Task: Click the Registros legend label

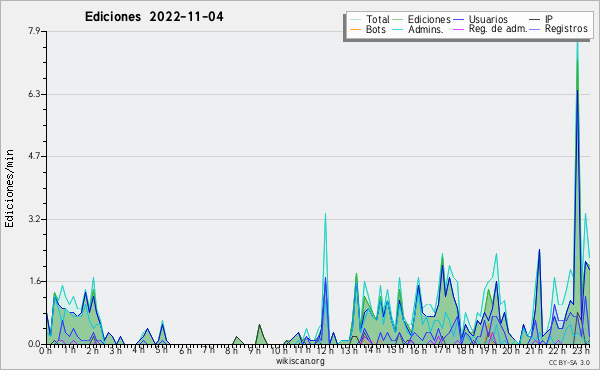Action: 566,29
